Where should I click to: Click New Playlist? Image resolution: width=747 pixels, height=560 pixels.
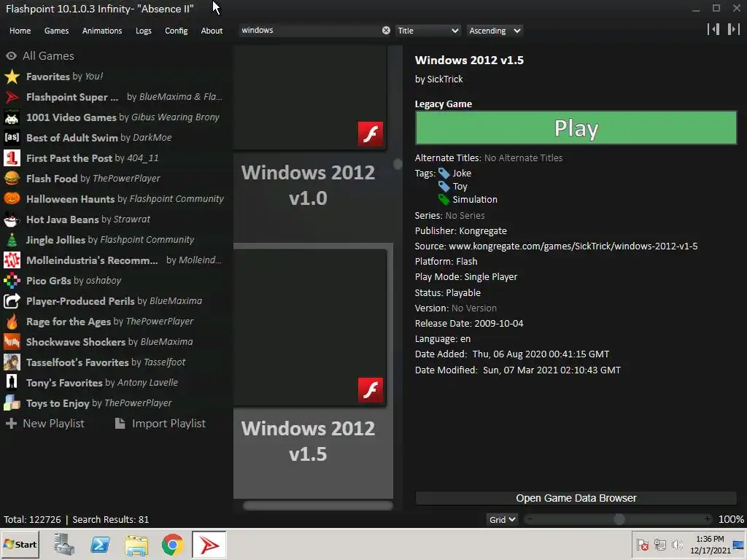pyautogui.click(x=44, y=424)
